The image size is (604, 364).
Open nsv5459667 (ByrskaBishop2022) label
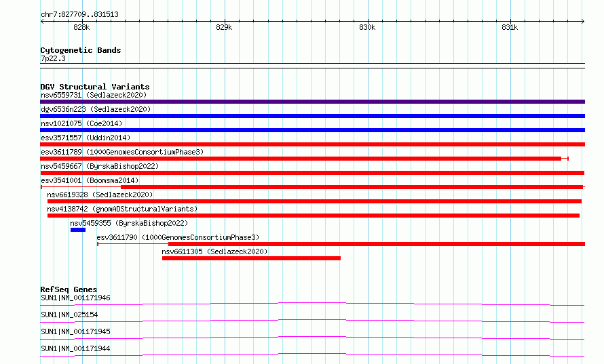pos(100,166)
